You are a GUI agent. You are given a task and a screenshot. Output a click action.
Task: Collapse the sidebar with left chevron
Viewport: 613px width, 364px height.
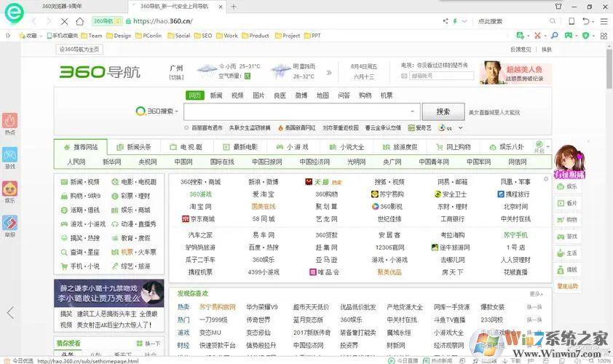click(10, 312)
